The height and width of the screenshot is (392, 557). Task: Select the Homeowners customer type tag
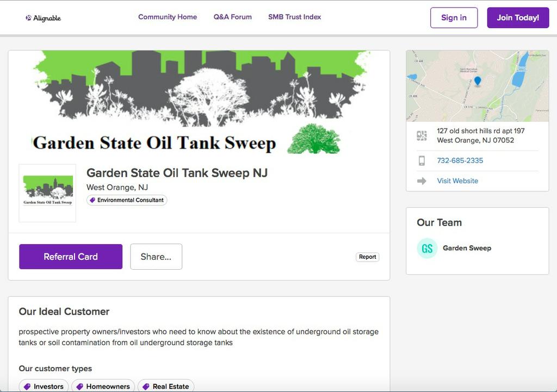click(x=103, y=386)
